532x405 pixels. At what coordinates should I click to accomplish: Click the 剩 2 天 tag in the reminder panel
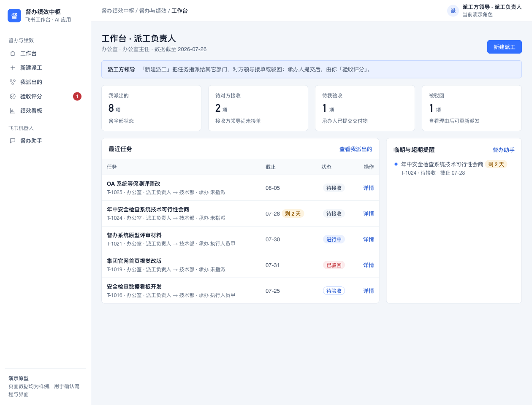(x=496, y=165)
